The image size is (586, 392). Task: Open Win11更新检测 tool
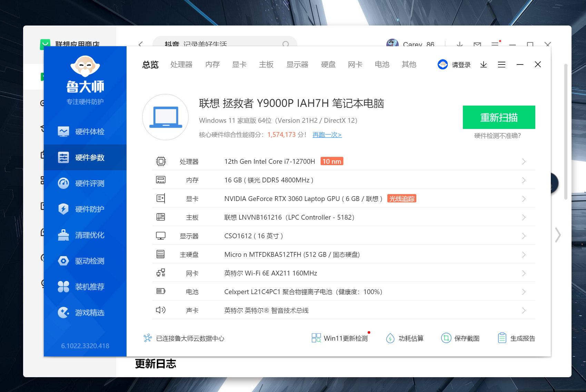[x=340, y=338]
